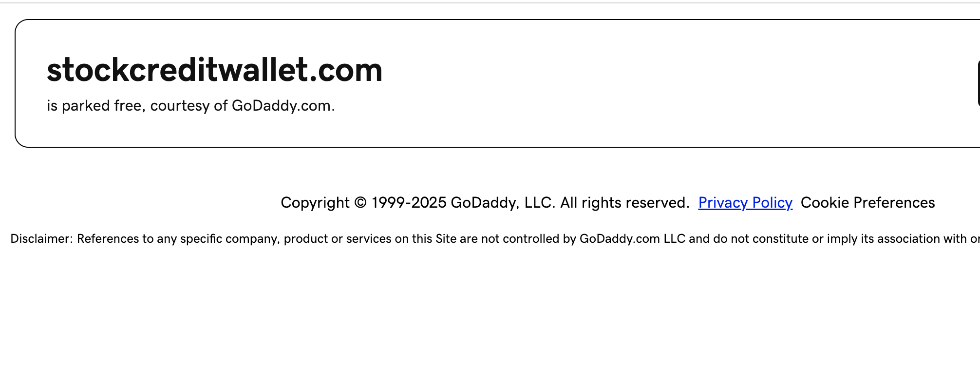Click the "Disclaimer:" label
This screenshot has height=390, width=980.
[41, 239]
